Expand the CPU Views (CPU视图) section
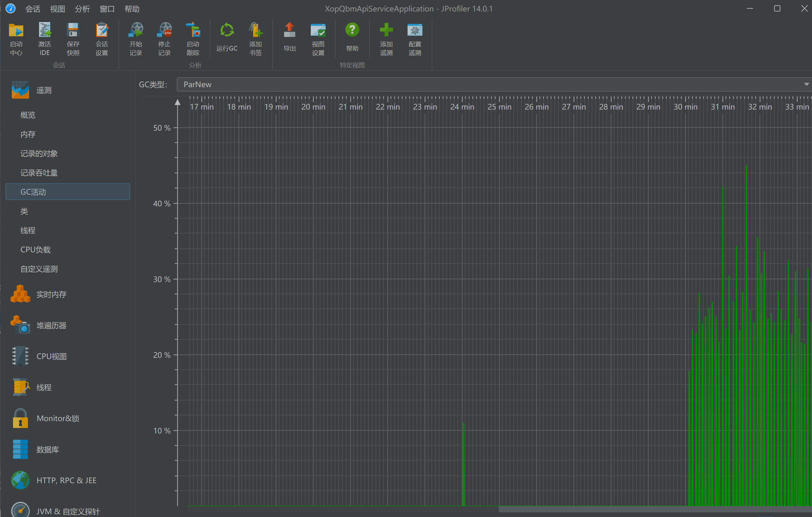This screenshot has height=517, width=812. (51, 356)
